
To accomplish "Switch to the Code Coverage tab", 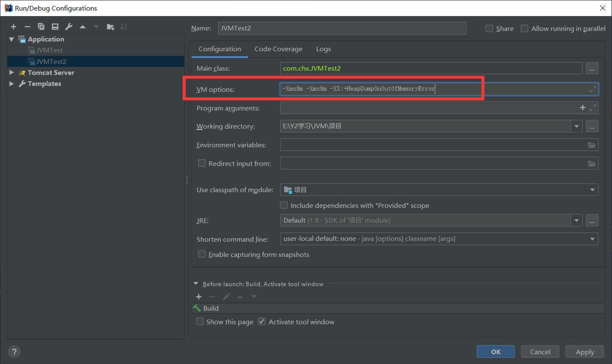I will [x=278, y=49].
